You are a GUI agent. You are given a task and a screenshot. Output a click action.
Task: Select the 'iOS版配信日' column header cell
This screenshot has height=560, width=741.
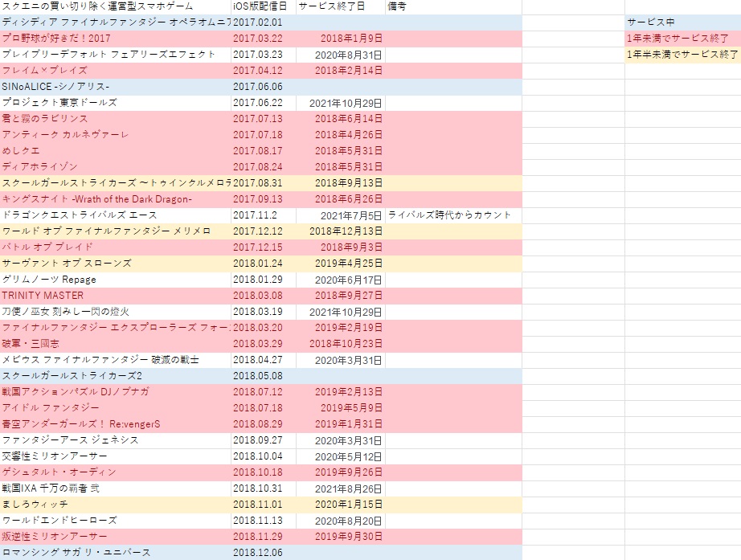click(264, 6)
